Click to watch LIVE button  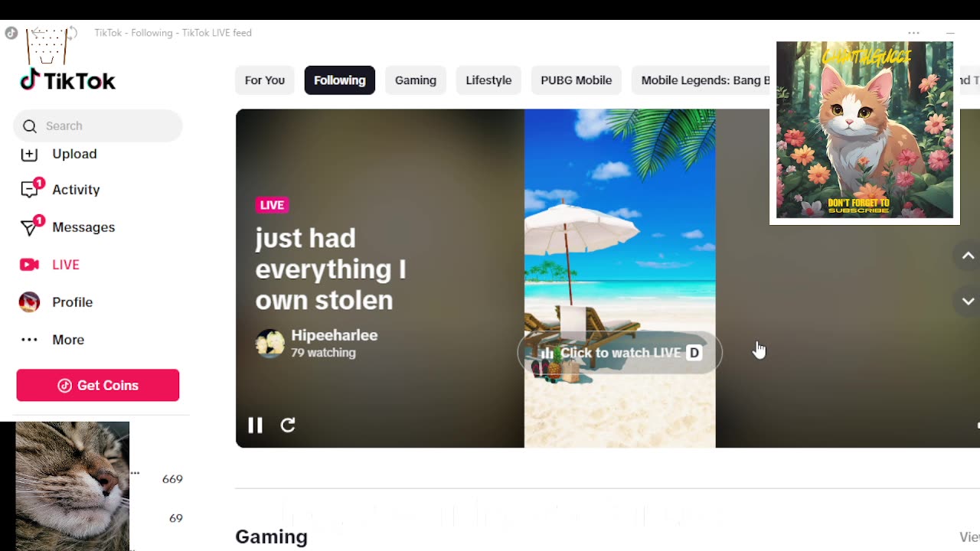pyautogui.click(x=620, y=353)
